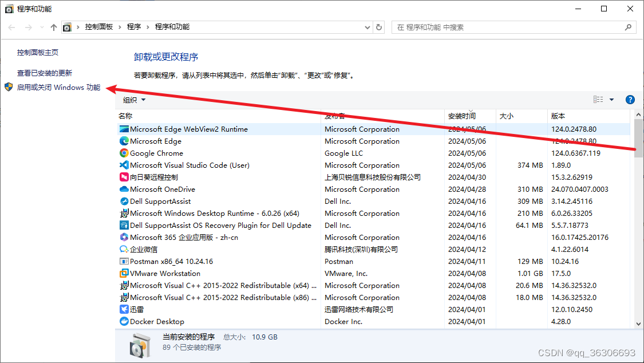This screenshot has height=363, width=644.
Task: Sort by the 发布者 column header
Action: pos(382,116)
